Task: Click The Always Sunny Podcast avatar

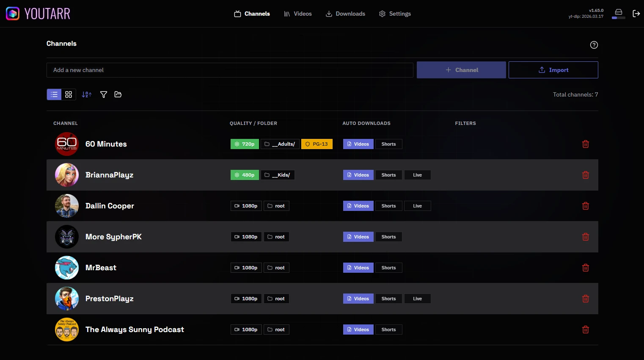Action: coord(67,330)
